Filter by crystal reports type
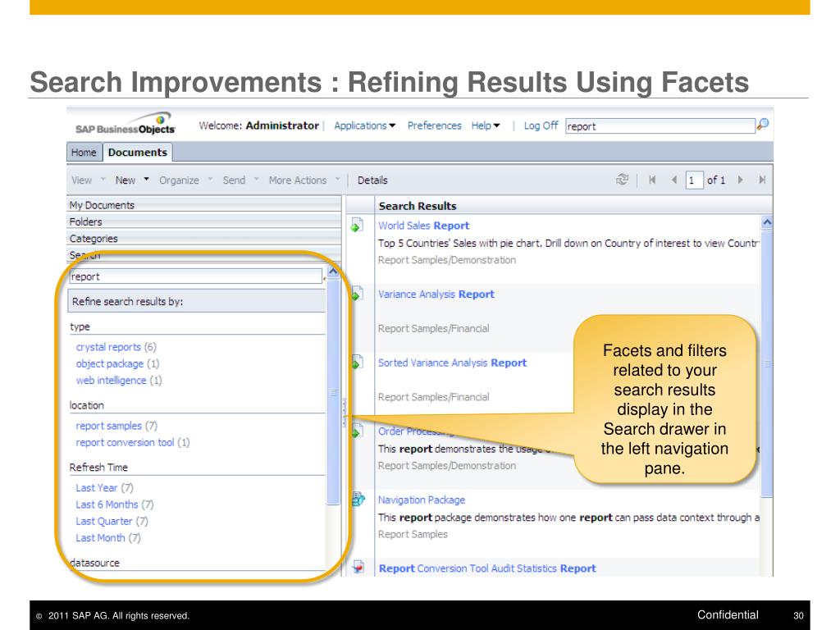This screenshot has height=630, width=840. pos(108,347)
